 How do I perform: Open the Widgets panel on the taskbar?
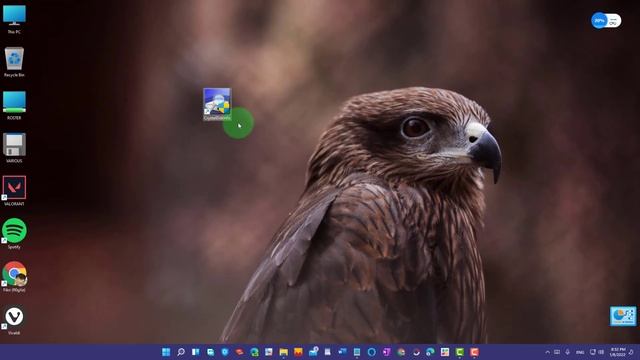point(196,352)
